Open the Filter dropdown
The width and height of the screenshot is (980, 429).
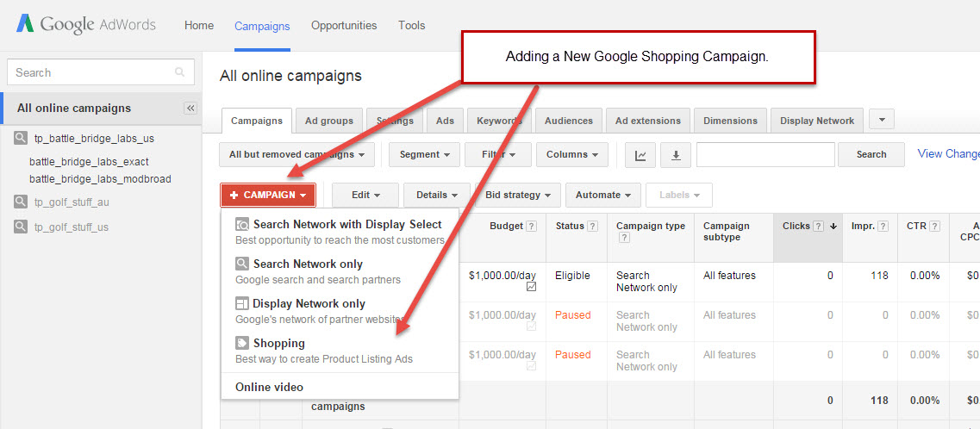point(498,154)
